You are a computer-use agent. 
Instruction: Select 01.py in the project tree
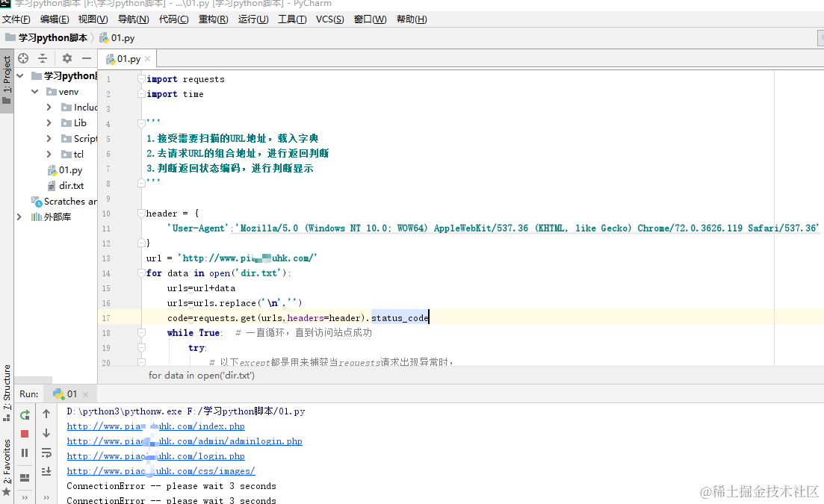(65, 170)
